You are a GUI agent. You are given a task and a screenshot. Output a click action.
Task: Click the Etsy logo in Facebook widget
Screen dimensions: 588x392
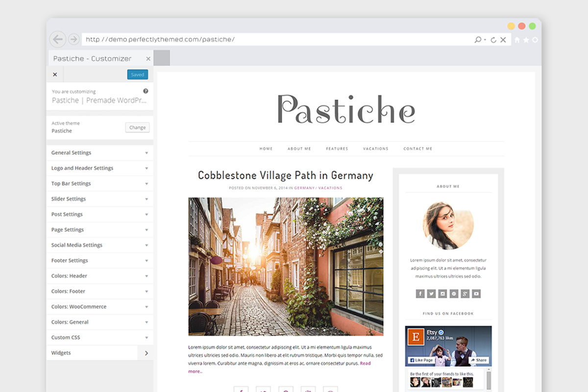pyautogui.click(x=416, y=338)
